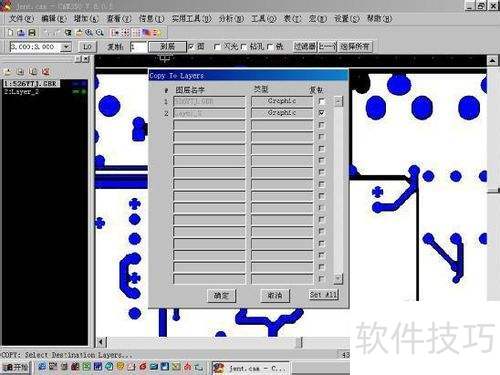Click the first color swatch of layer 1:526TT1.GBR
The height and width of the screenshot is (375, 500).
(x=76, y=84)
